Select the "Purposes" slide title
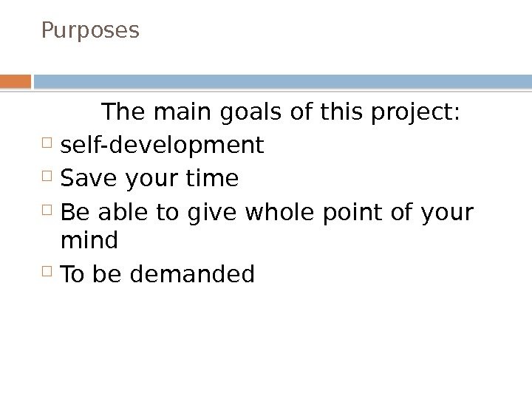 coord(90,31)
